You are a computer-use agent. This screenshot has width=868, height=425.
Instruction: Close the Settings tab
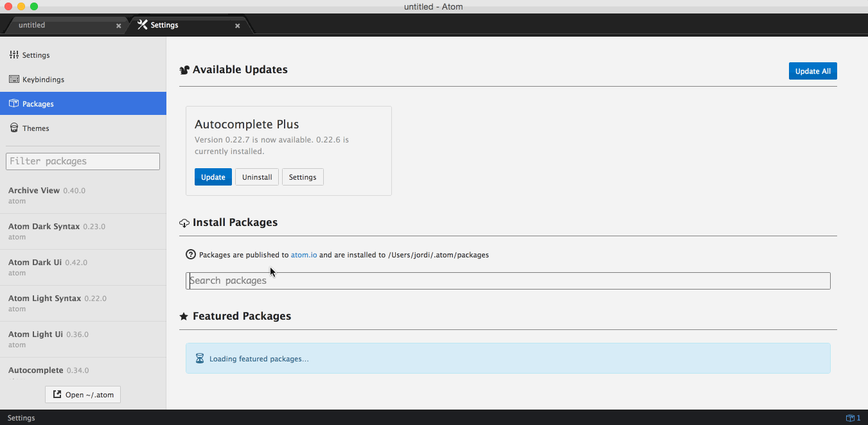click(238, 26)
